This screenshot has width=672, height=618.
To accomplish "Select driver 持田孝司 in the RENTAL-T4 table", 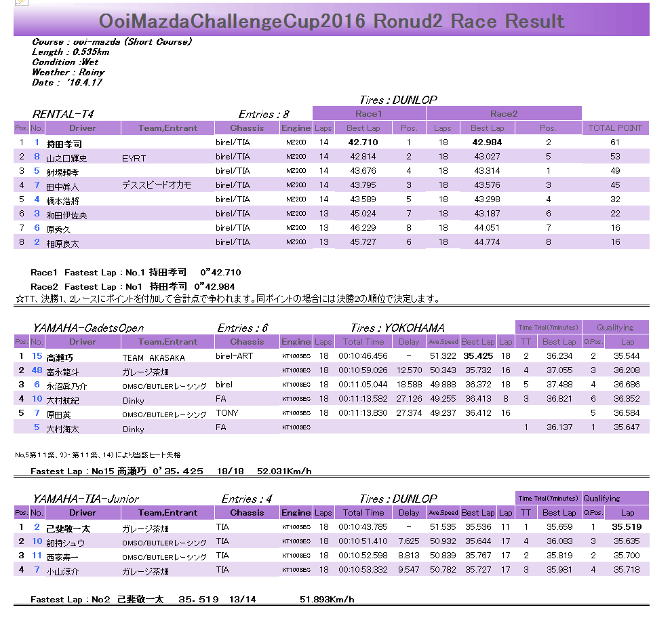I will [64, 144].
